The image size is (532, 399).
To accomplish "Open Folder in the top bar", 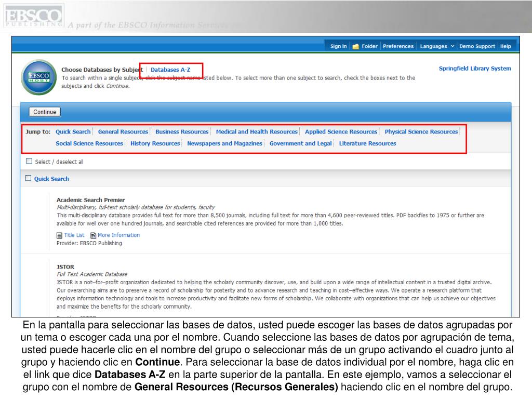I will (369, 46).
